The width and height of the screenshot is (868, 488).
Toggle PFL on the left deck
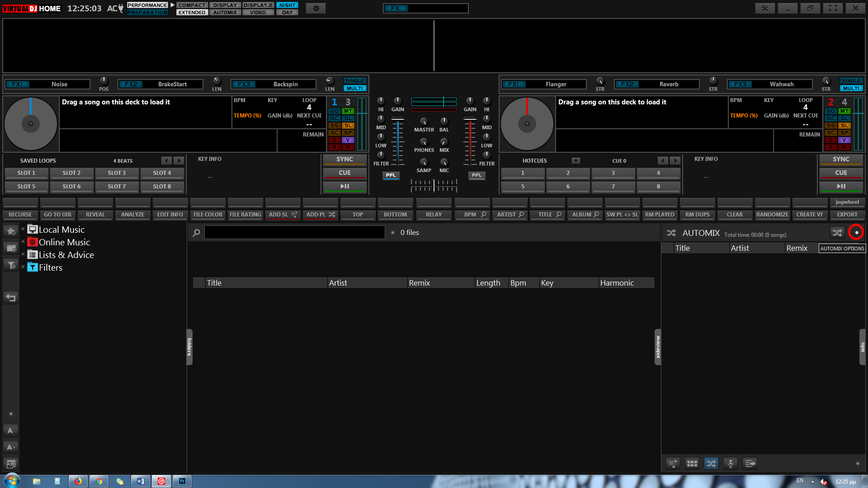click(x=391, y=175)
